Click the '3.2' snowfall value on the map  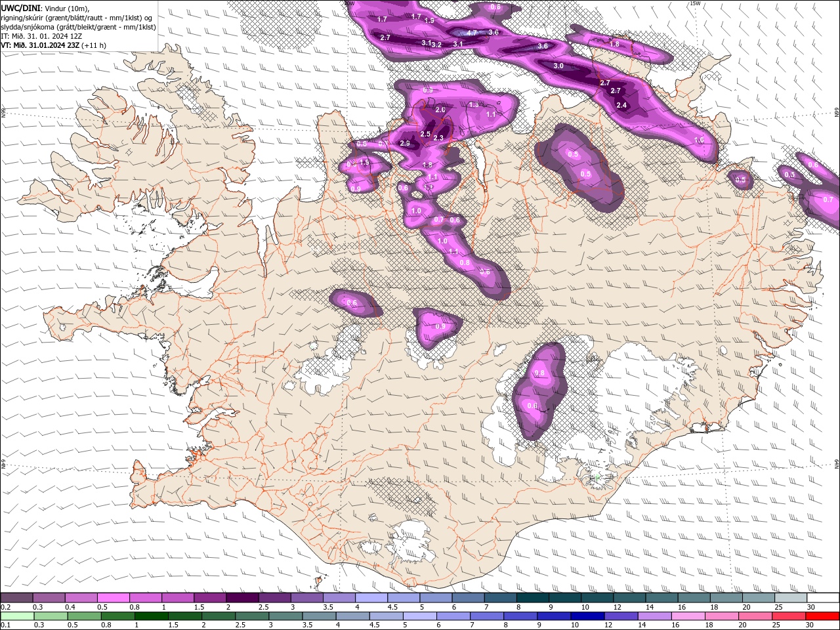436,44
